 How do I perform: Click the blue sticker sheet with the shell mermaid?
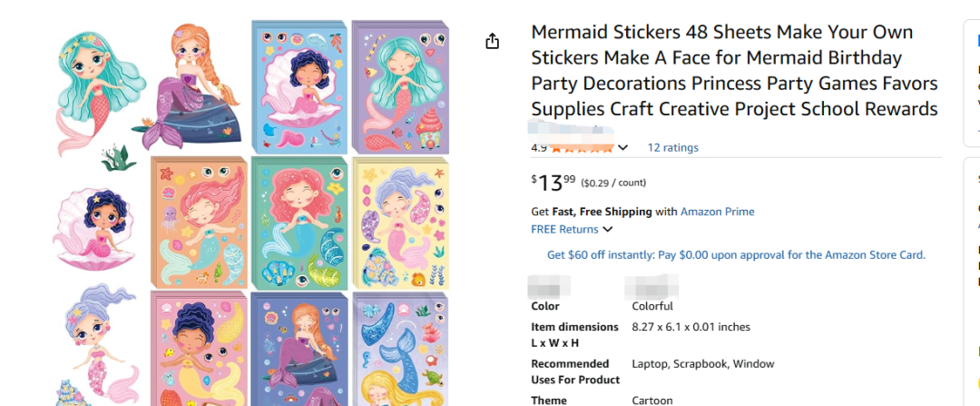[x=298, y=86]
